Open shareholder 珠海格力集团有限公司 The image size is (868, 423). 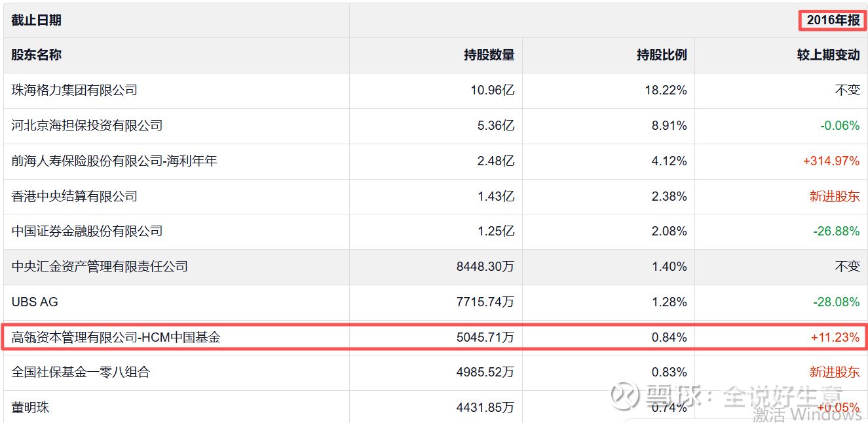click(74, 90)
